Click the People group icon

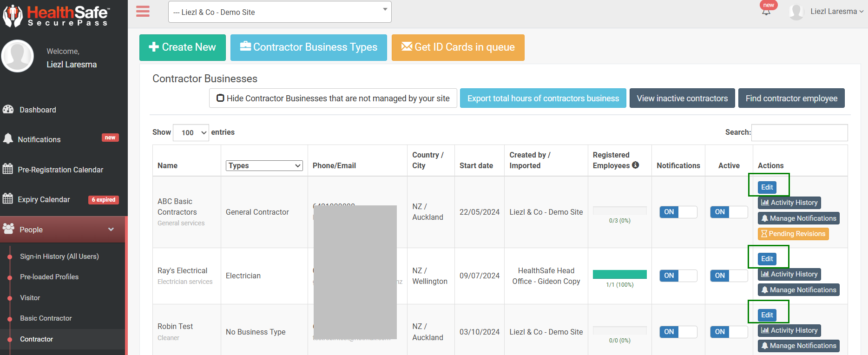coord(8,229)
